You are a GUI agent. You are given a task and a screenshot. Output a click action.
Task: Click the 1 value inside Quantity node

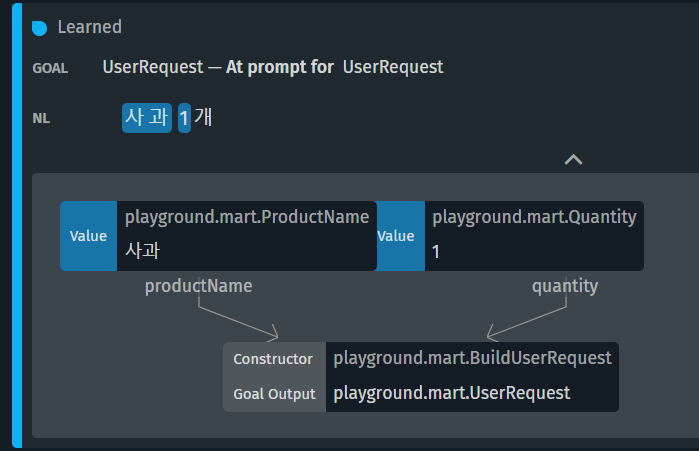click(x=436, y=252)
